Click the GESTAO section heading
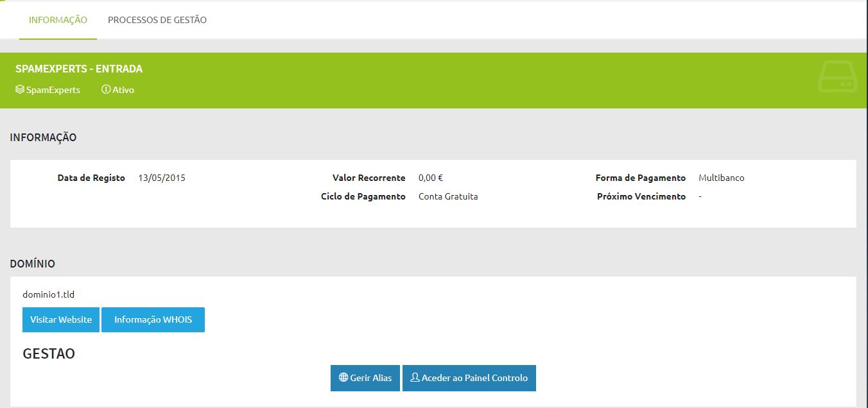 click(x=49, y=353)
